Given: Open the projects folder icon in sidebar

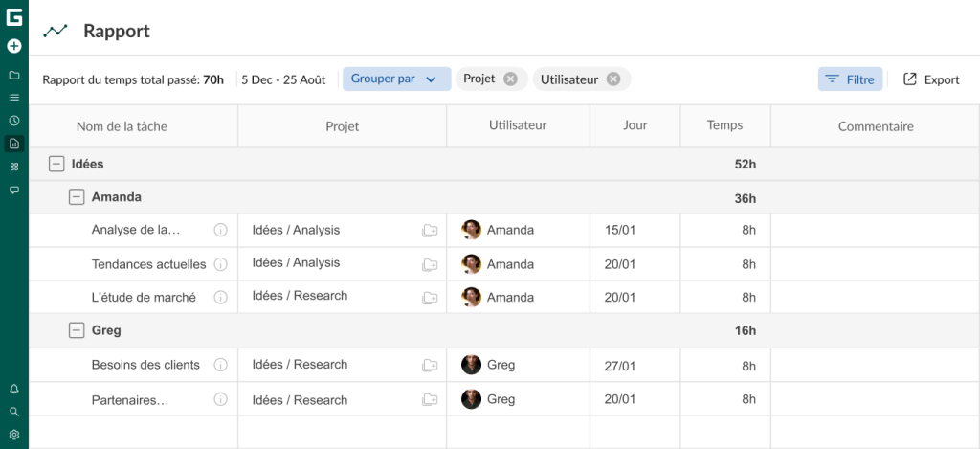Looking at the screenshot, I should (x=13, y=75).
